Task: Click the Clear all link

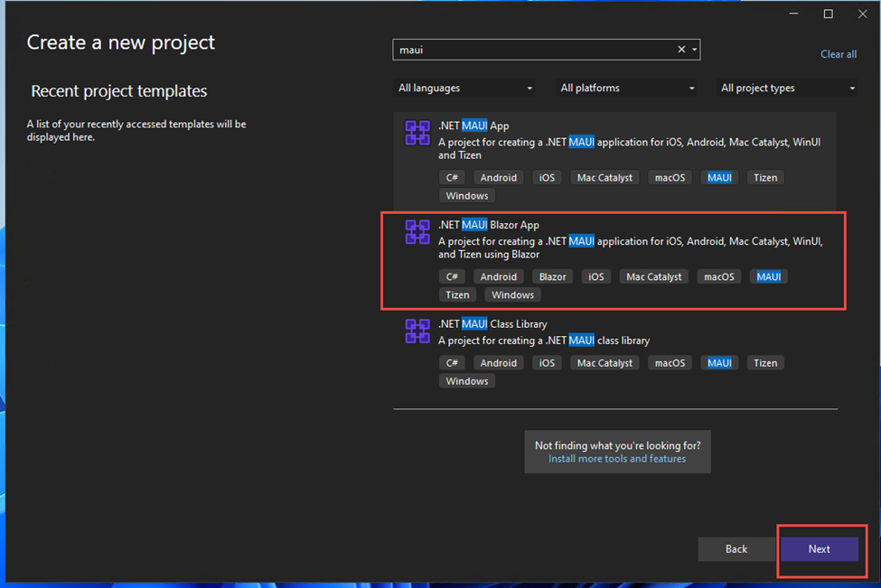Action: (838, 54)
